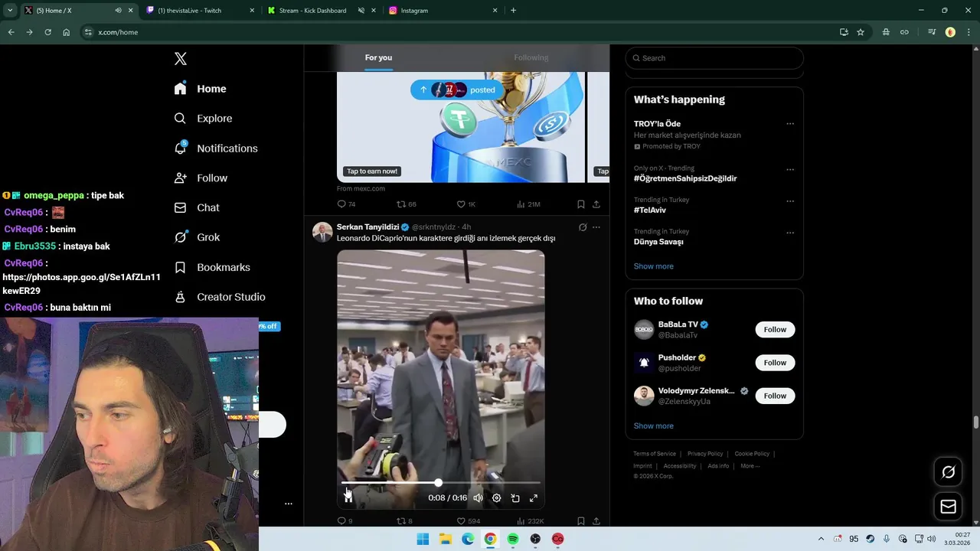Switch to the Kick Dashboard tab
This screenshot has width=980, height=551.
[322, 11]
